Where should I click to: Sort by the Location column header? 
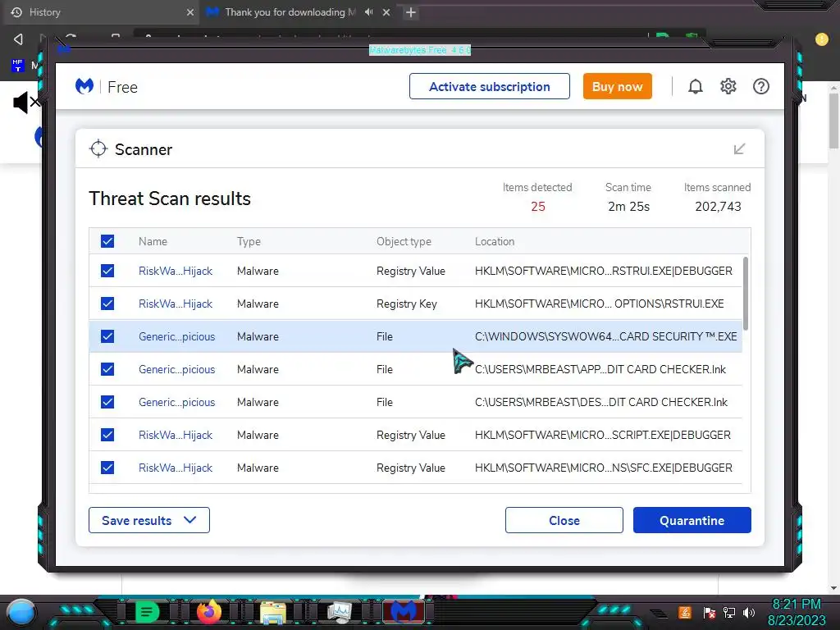pyautogui.click(x=494, y=242)
